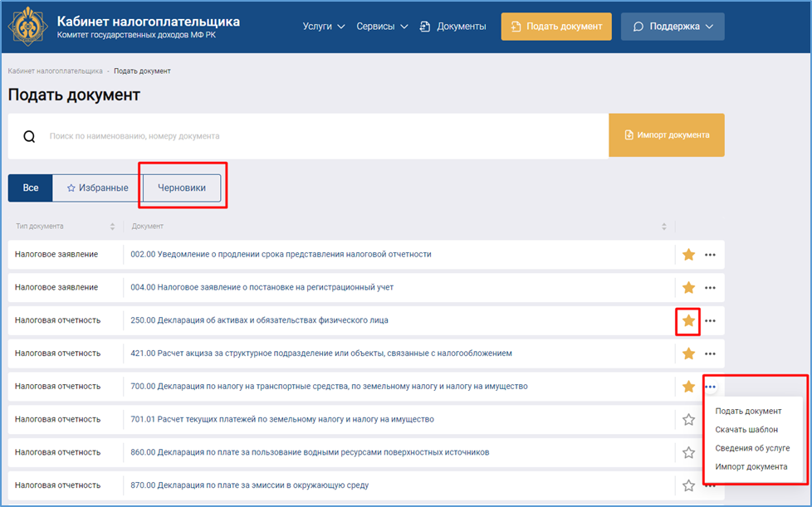Open three-dots menu for document 002.00

click(710, 255)
